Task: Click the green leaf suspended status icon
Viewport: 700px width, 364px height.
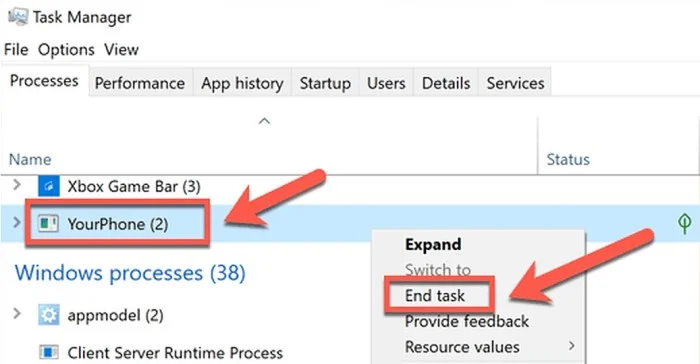Action: 684,223
